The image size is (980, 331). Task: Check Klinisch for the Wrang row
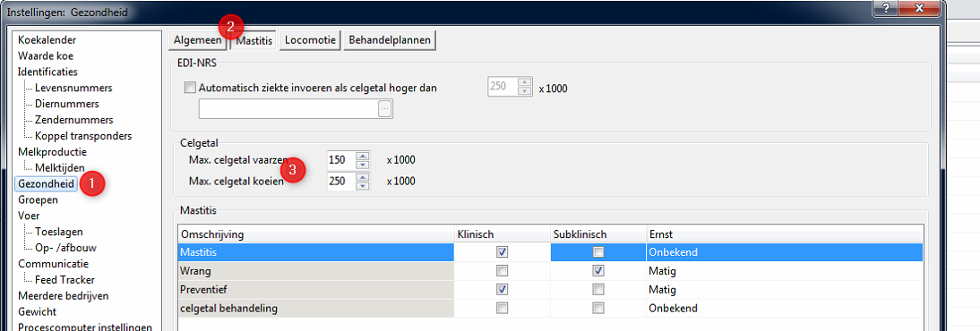[x=502, y=271]
